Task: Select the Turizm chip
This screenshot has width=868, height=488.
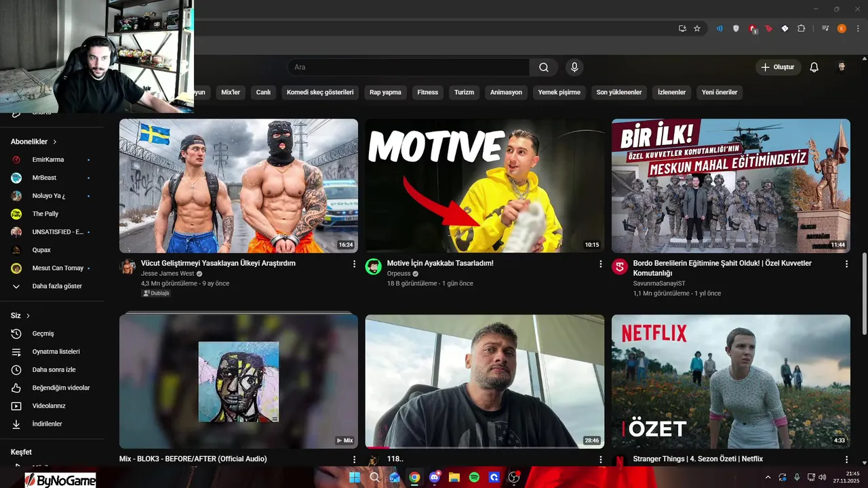Action: point(464,92)
